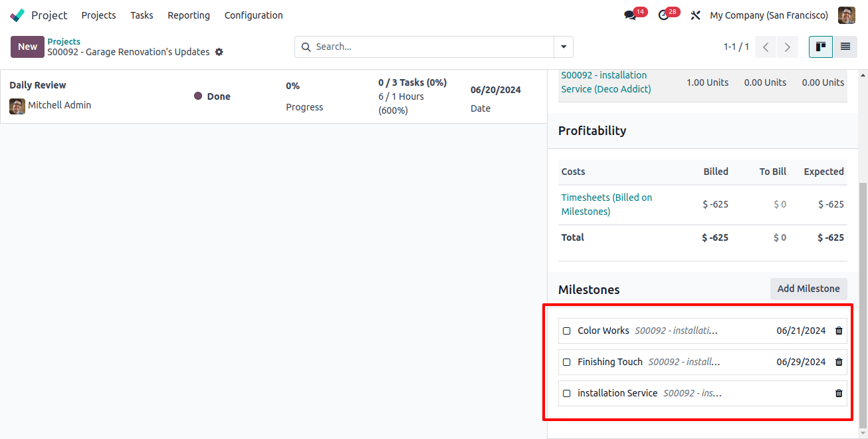Open the developer tools wrench icon
868x439 pixels.
[695, 15]
